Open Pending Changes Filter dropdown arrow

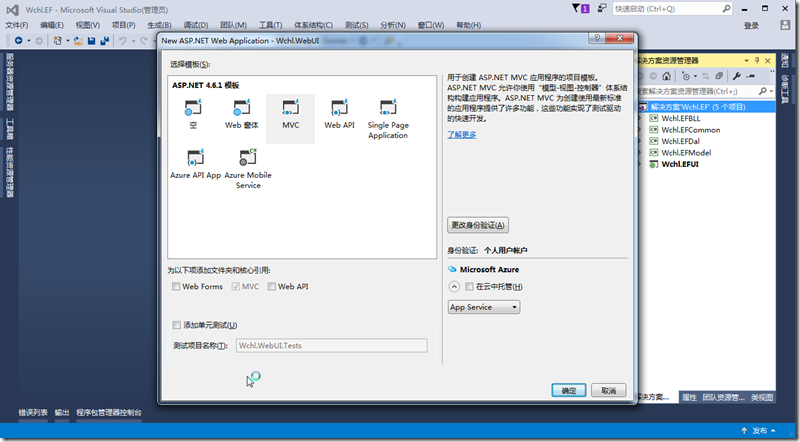click(695, 76)
